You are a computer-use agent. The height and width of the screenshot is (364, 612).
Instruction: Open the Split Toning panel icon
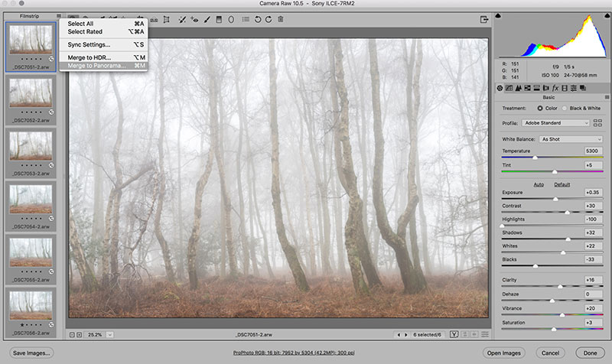[537, 88]
